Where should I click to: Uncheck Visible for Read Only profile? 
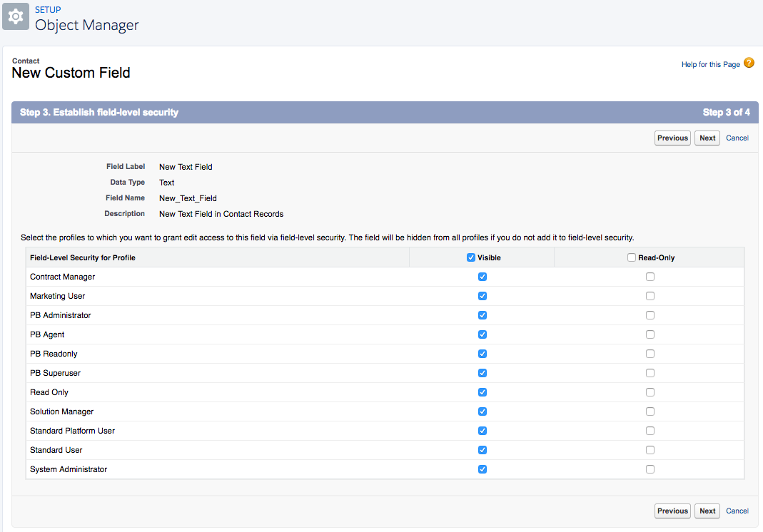482,392
